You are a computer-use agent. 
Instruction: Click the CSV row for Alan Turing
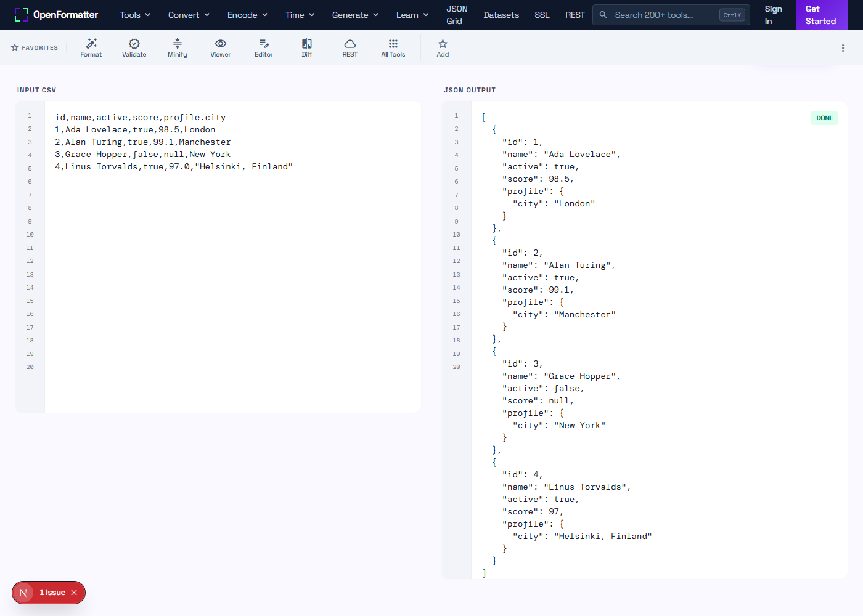coord(143,142)
